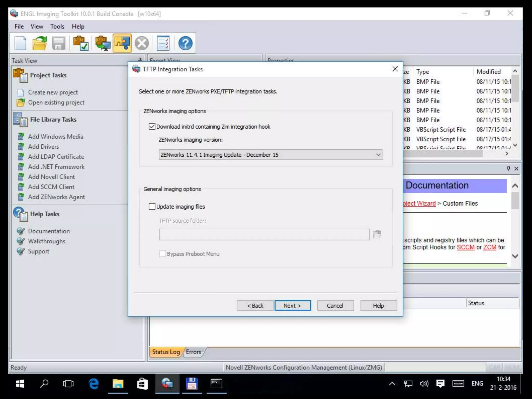
Task: Click Add .NET Framework task
Action: 56,167
